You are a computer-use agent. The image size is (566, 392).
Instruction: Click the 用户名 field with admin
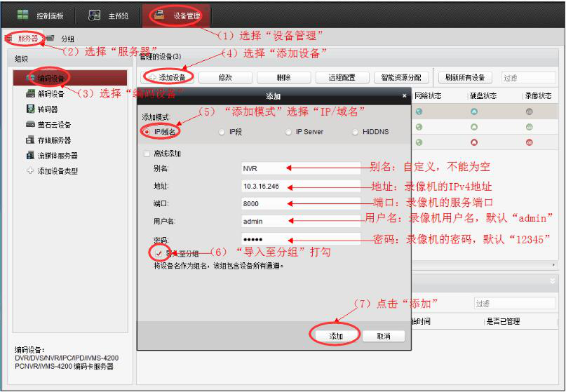coord(301,222)
